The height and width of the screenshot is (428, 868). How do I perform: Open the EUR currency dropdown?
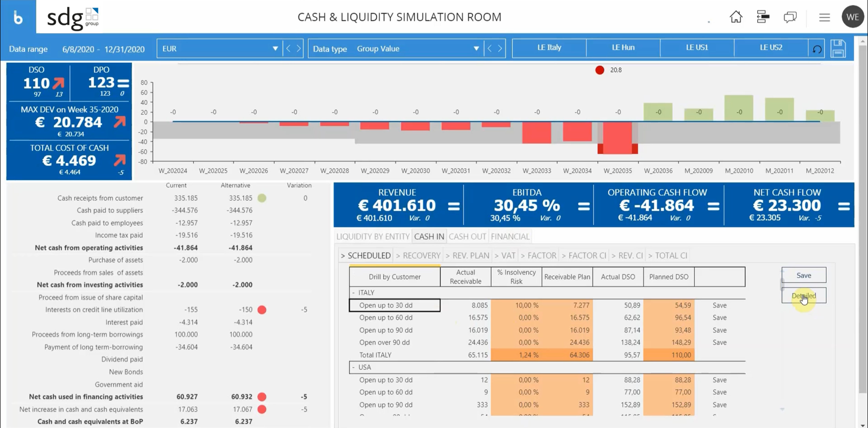[x=275, y=49]
